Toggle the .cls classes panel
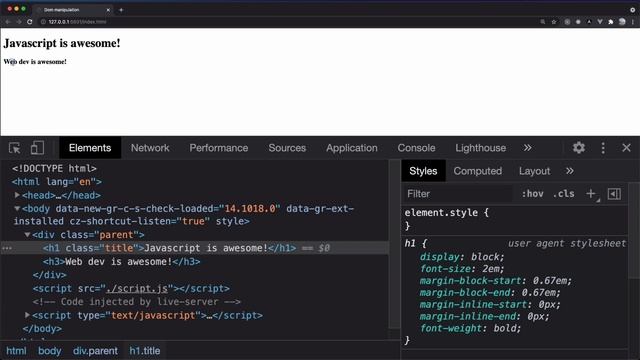The height and width of the screenshot is (360, 640). (x=563, y=194)
